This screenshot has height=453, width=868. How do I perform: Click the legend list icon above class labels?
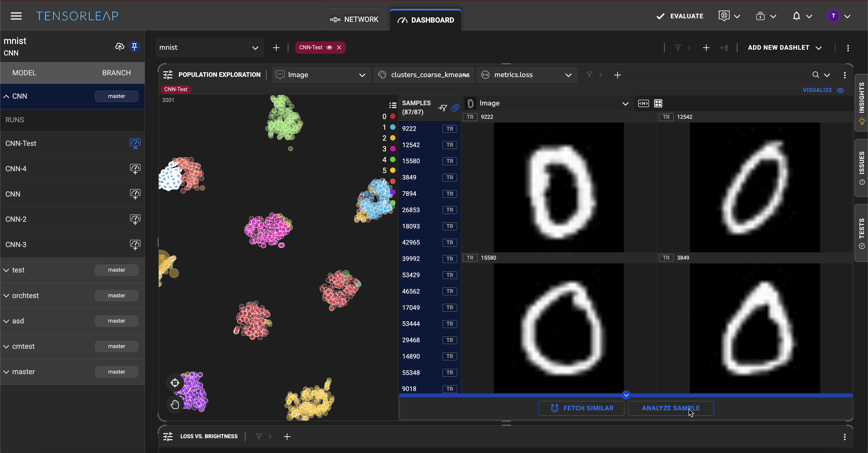393,105
